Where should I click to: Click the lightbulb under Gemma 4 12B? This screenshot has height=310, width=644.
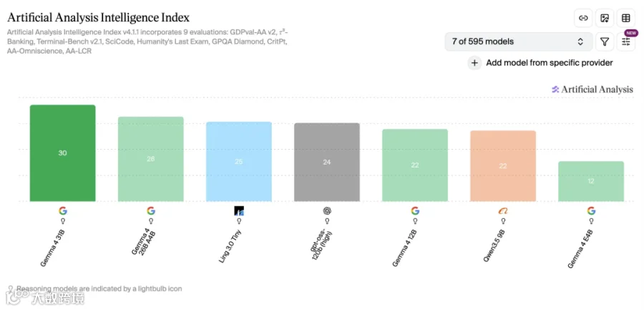pos(415,221)
